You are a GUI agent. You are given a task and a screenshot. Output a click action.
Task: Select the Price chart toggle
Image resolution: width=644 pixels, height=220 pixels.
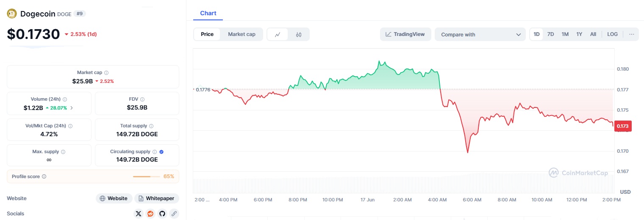[207, 34]
